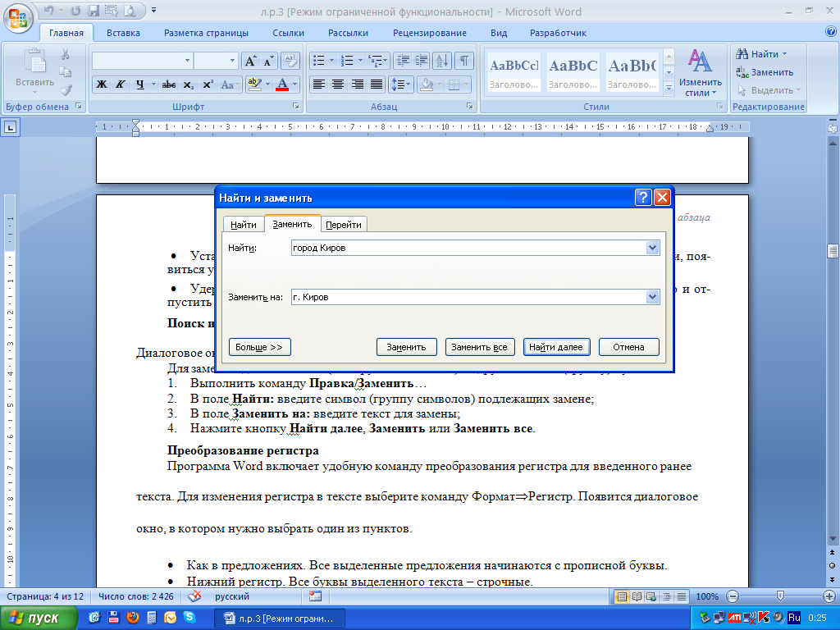Toggle bold formatting (Ж)
The width and height of the screenshot is (840, 630).
pyautogui.click(x=102, y=84)
